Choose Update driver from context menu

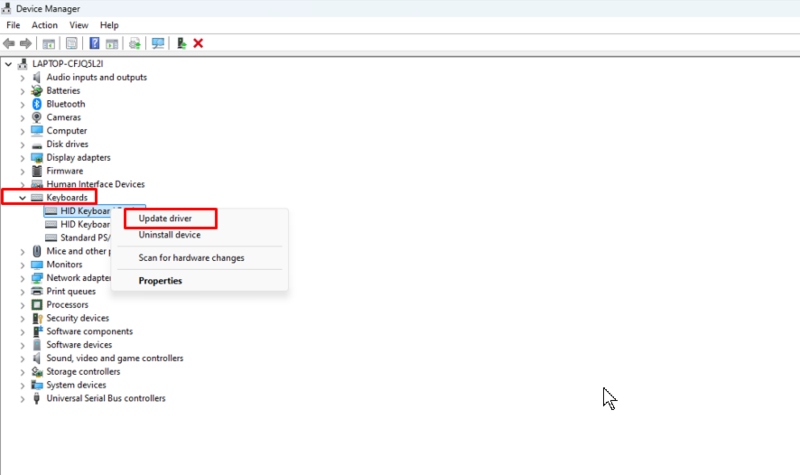click(165, 218)
